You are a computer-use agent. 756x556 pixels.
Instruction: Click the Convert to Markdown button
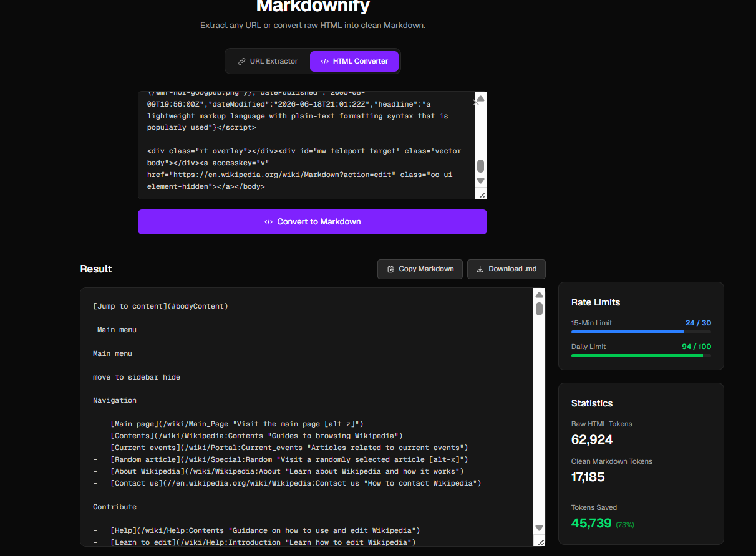click(x=313, y=222)
